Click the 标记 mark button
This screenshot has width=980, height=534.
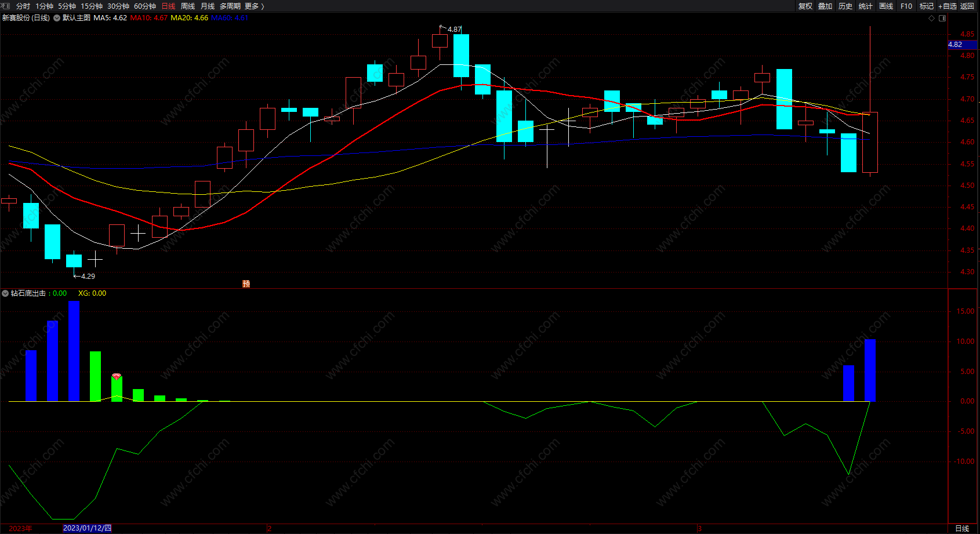coord(927,6)
